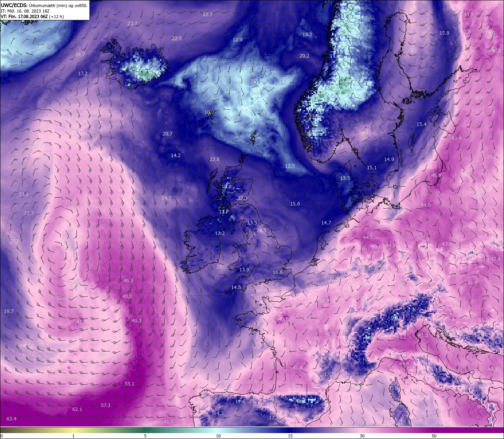Click the 14.2 value label
This screenshot has width=504, height=439.
176,156
